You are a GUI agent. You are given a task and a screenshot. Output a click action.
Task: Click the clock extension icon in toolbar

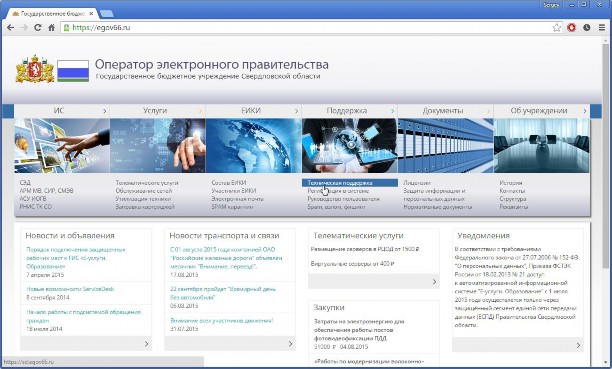pyautogui.click(x=587, y=27)
